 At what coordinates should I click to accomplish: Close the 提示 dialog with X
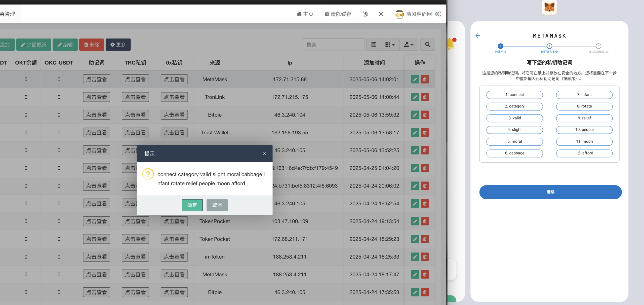[x=264, y=154]
